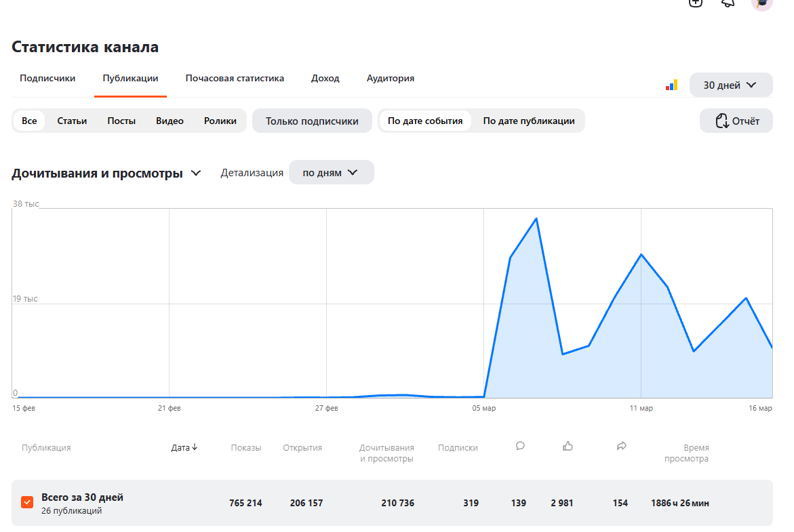
Task: Click the colored bar chart metrics icon
Action: tap(671, 85)
